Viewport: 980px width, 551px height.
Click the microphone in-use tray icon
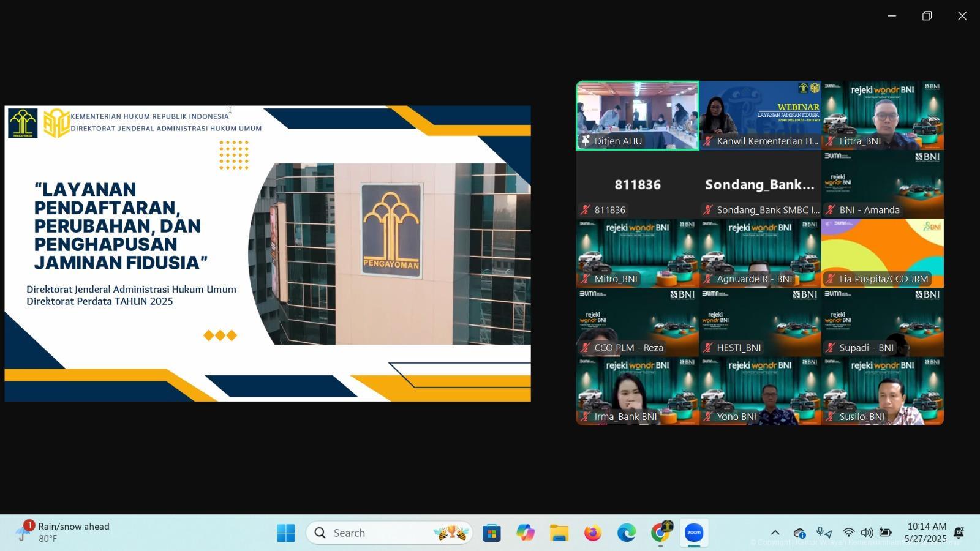pyautogui.click(x=824, y=533)
